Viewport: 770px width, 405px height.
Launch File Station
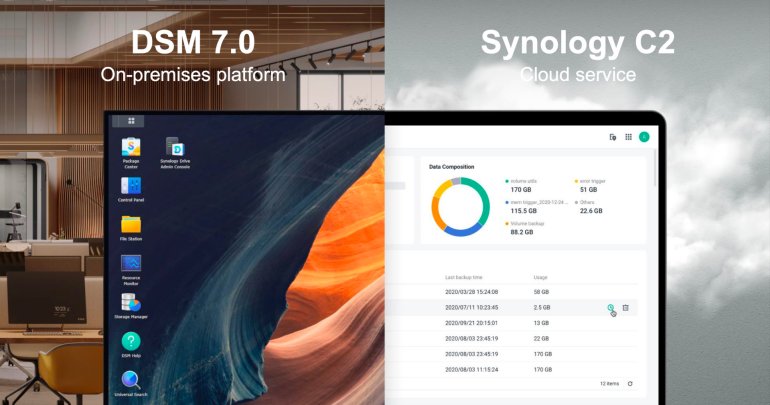pos(131,227)
